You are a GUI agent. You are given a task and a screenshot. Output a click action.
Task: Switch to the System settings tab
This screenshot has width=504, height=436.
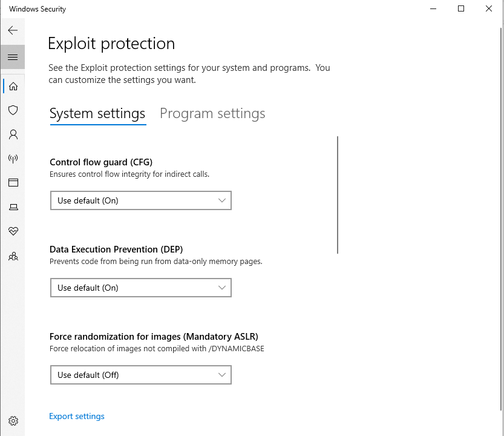[97, 114]
